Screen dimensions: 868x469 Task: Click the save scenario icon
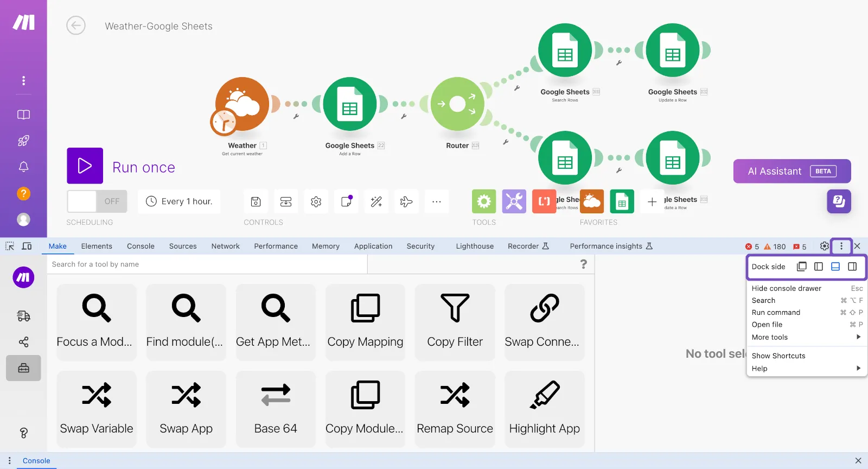pyautogui.click(x=256, y=202)
